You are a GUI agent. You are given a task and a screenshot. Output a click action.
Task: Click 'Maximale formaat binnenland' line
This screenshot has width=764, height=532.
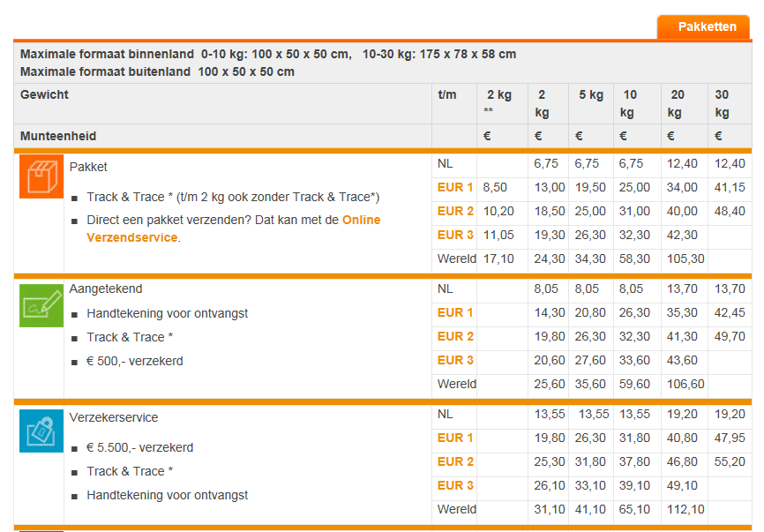tap(268, 54)
